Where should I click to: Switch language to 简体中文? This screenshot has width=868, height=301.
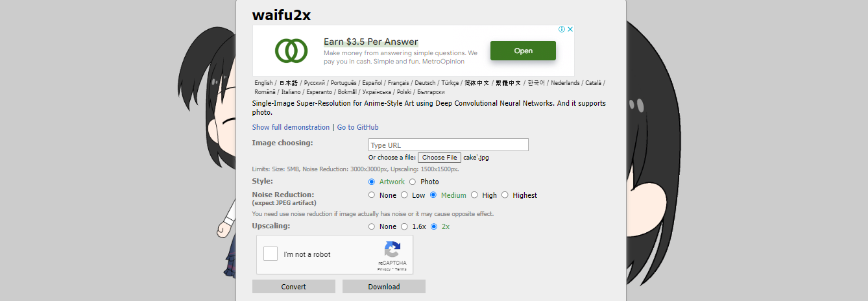click(x=477, y=83)
